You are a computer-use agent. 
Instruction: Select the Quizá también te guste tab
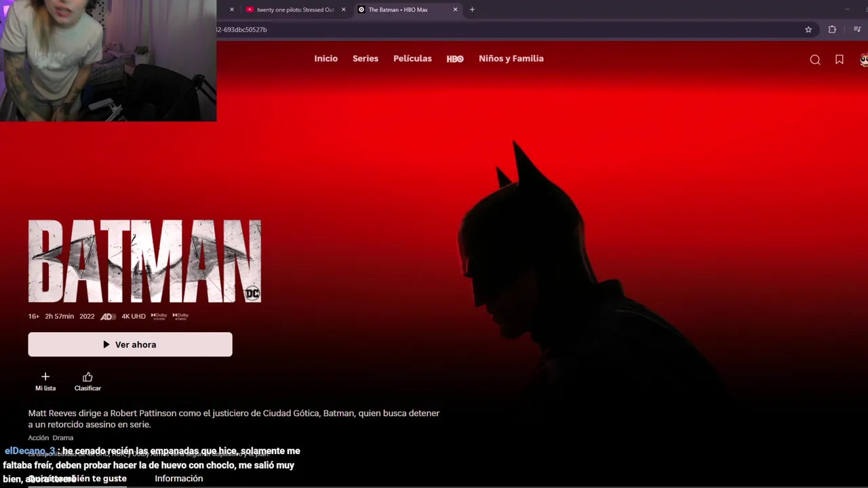(77, 479)
